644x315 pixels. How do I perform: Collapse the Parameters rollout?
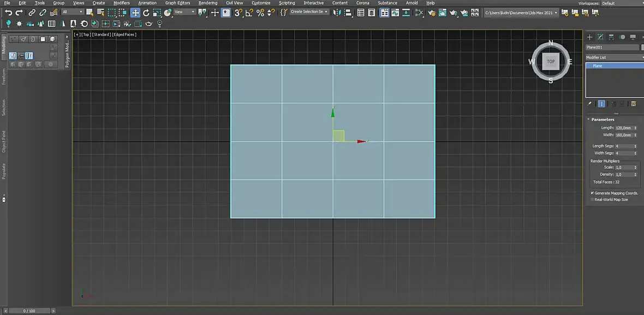pyautogui.click(x=603, y=120)
